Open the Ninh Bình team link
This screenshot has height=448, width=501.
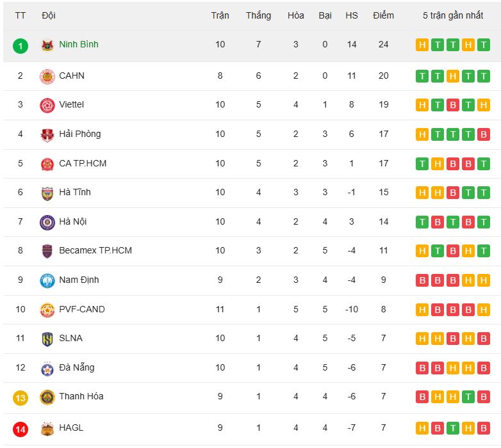click(78, 45)
